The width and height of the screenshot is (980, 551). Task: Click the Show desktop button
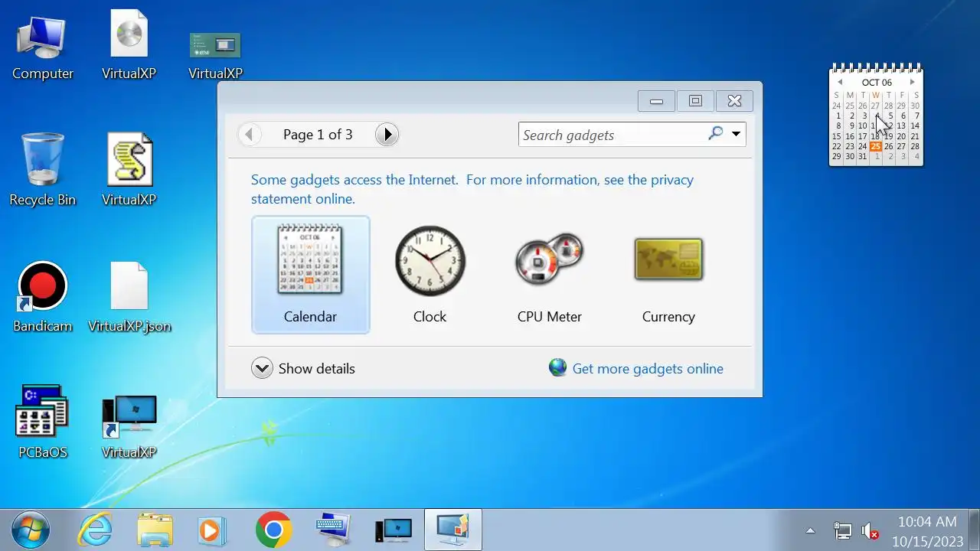pos(975,530)
